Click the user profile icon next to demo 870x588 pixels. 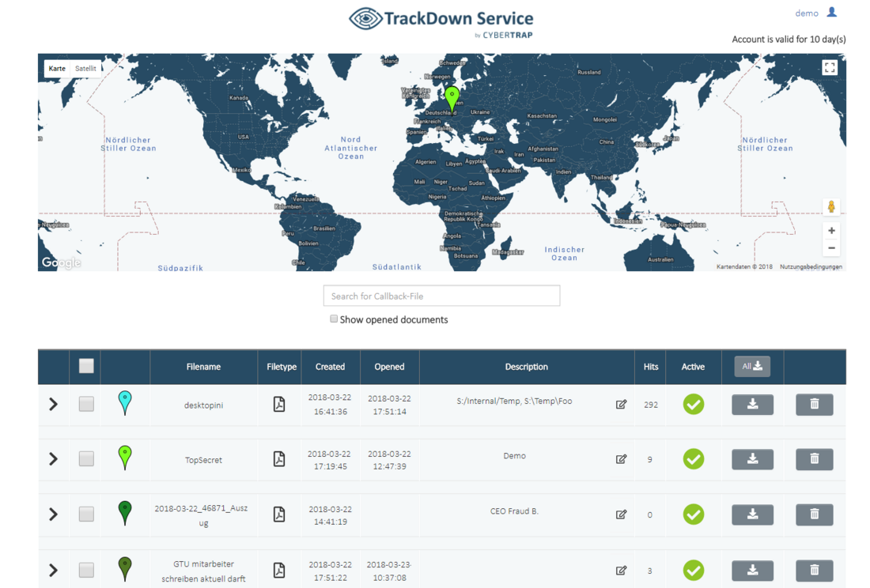[831, 13]
